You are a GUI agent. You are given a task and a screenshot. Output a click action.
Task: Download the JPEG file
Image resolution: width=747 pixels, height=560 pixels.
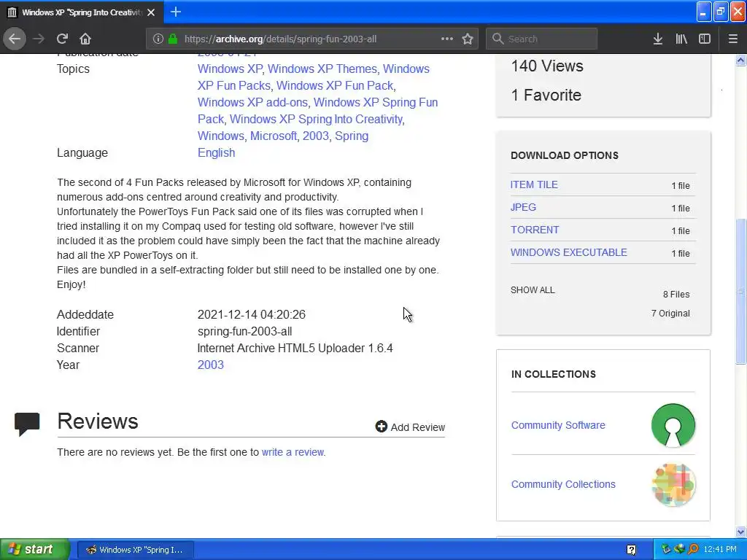click(523, 207)
